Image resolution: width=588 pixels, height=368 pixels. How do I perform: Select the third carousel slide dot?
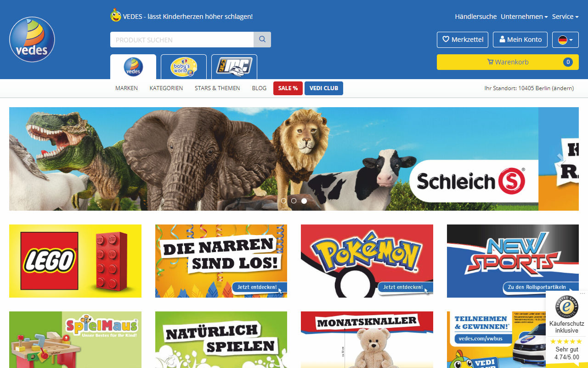pos(304,201)
